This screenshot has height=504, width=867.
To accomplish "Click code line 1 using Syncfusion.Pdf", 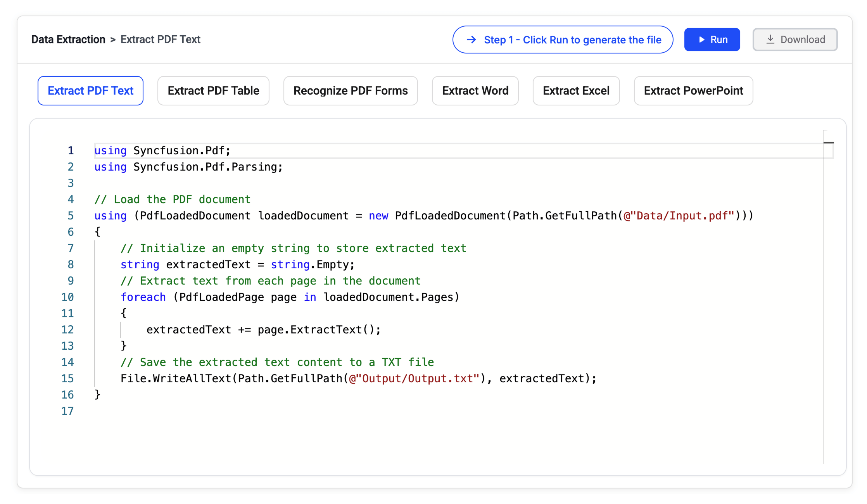I will point(162,150).
